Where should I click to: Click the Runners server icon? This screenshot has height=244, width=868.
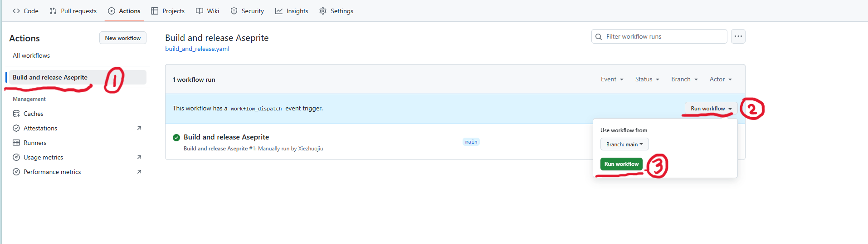point(16,143)
